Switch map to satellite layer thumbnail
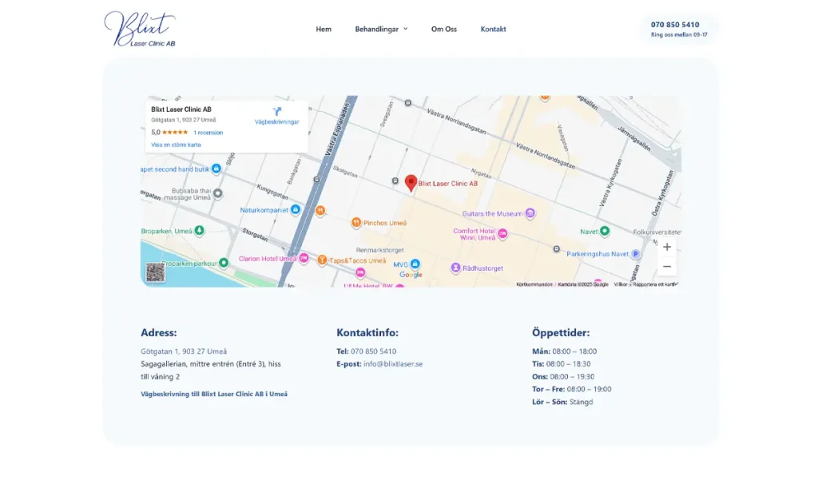818x504 pixels. coord(155,272)
